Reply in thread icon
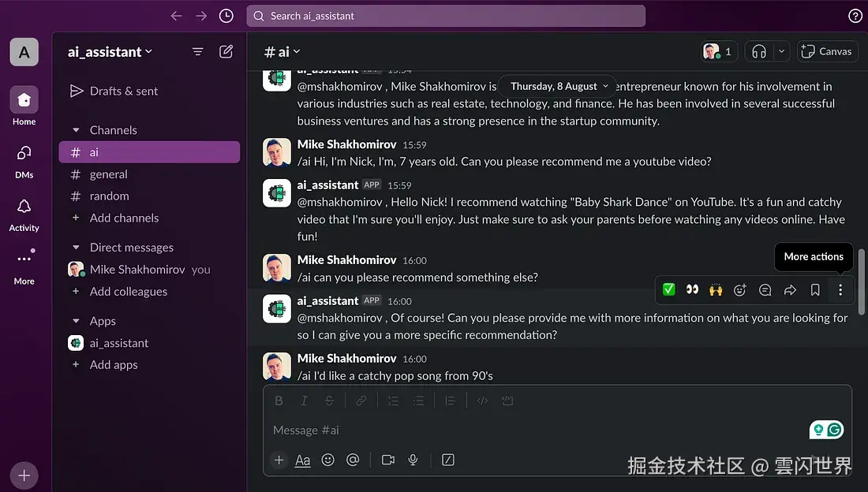The image size is (868, 492). click(765, 289)
